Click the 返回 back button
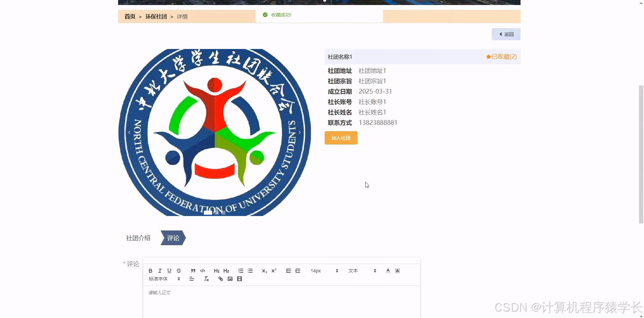The image size is (644, 318). [x=506, y=34]
